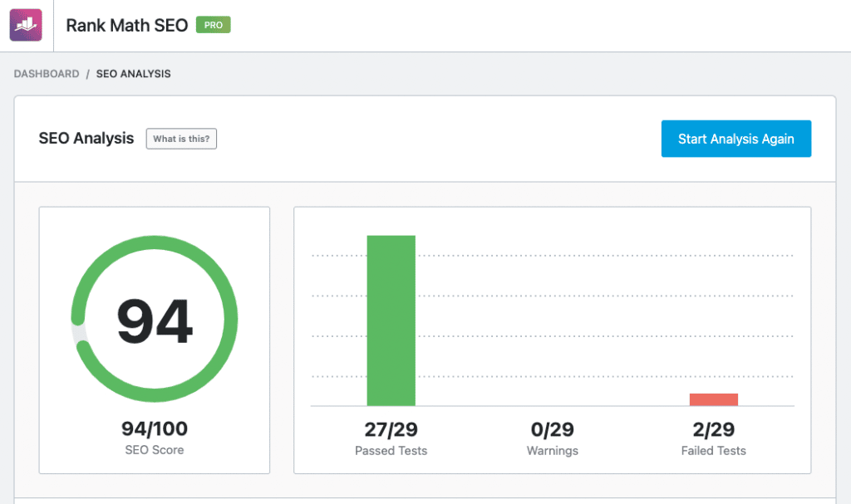Select the SEO Analysis breadcrumb
851x504 pixels.
tap(134, 74)
